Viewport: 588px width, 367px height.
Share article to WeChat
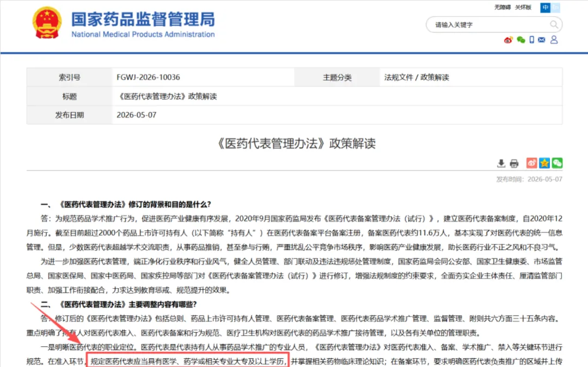pos(558,163)
